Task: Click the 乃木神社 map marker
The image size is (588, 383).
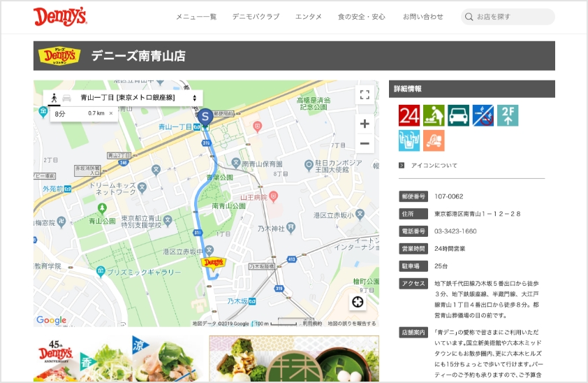Action: pos(291,227)
